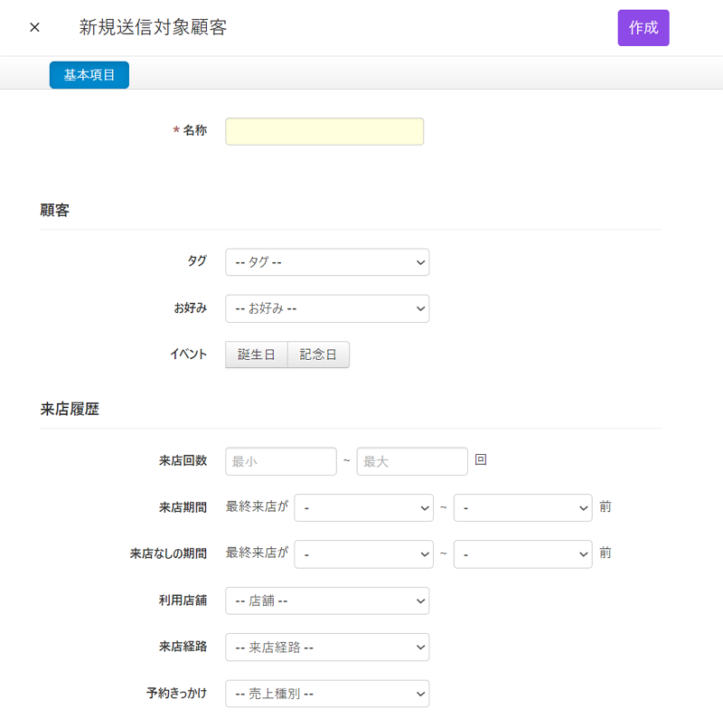Screen dimensions: 723x728
Task: Click the 新規送信対象顧客 page title
Action: tap(153, 27)
